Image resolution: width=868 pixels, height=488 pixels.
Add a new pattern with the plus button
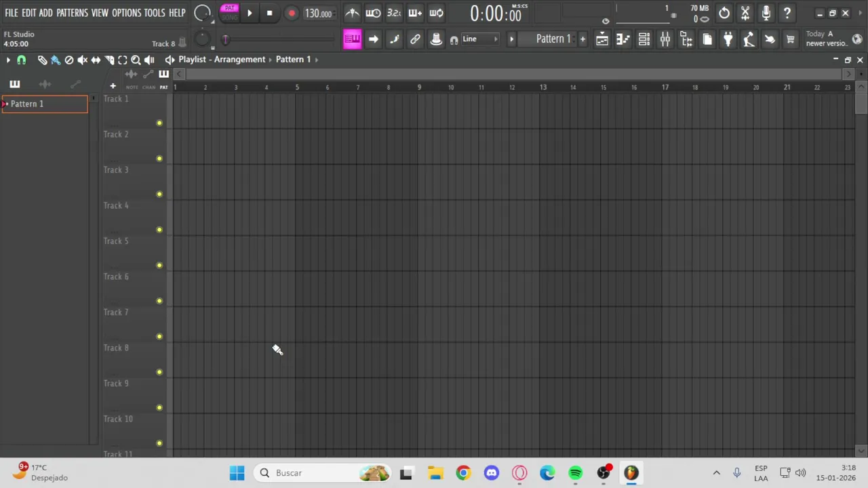(x=582, y=39)
